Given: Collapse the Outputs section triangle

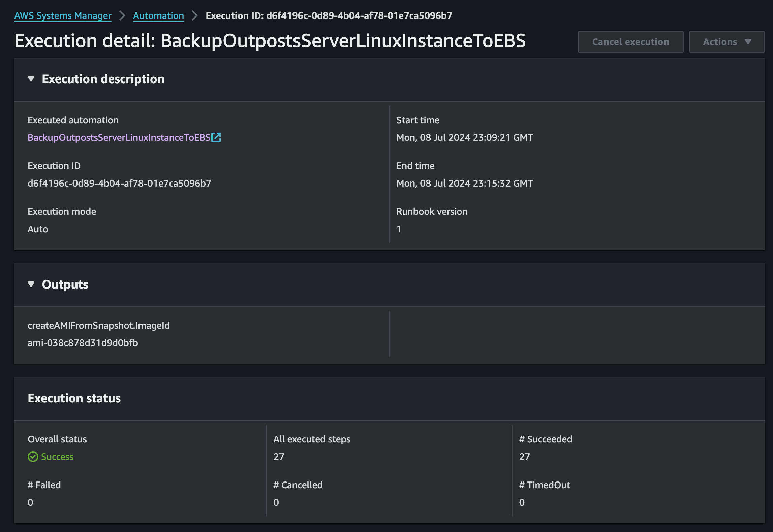Looking at the screenshot, I should pos(31,285).
